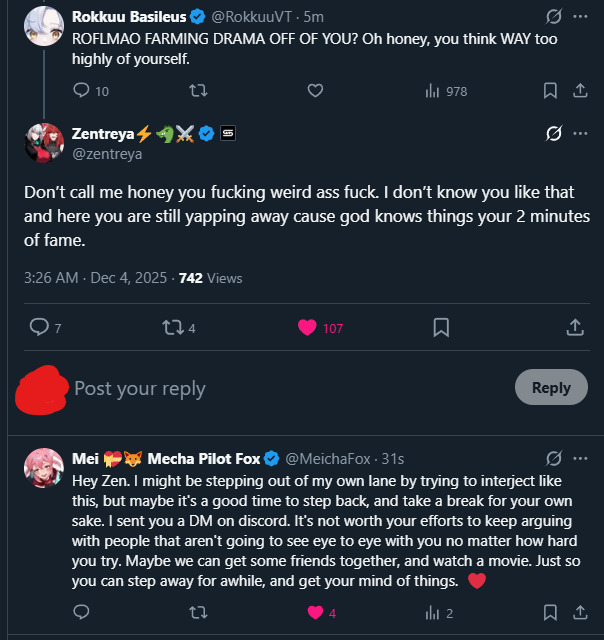Bookmark Zentreya's main tweet
604x640 pixels.
[x=441, y=327]
